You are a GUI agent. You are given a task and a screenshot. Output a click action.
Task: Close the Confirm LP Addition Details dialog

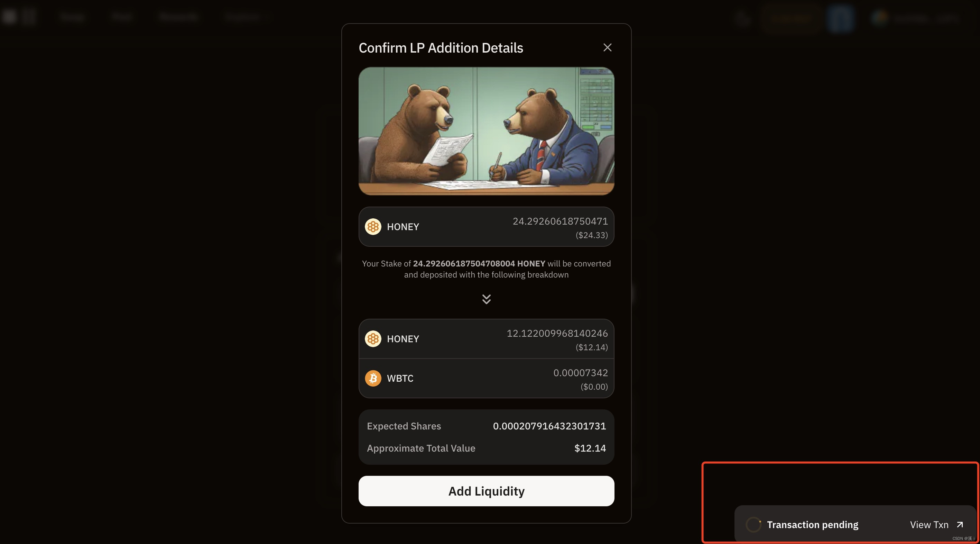tap(607, 48)
